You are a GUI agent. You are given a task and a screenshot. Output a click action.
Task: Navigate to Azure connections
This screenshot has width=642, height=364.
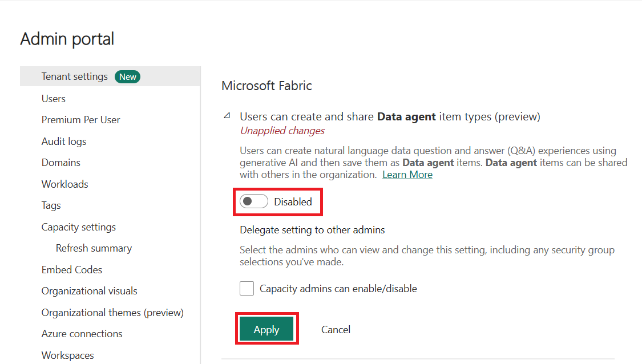(82, 334)
